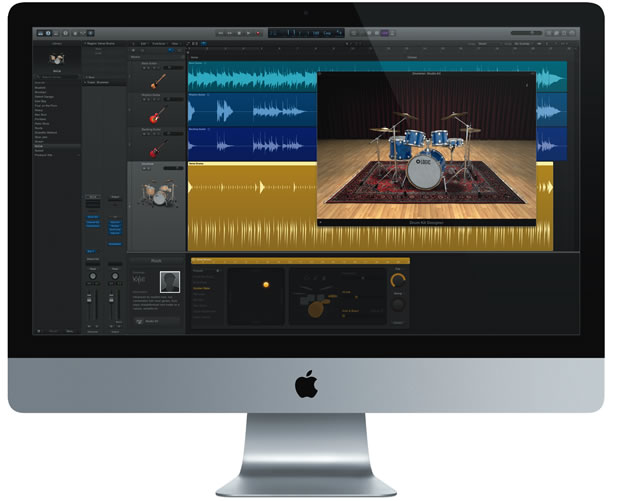
Task: Click the red Record button
Action: tap(258, 34)
